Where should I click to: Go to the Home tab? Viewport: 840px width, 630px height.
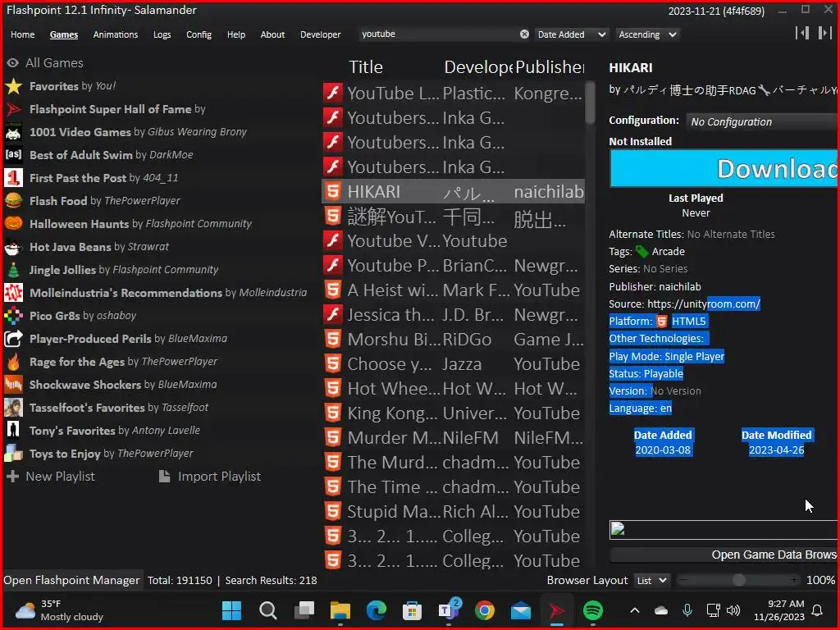(22, 34)
